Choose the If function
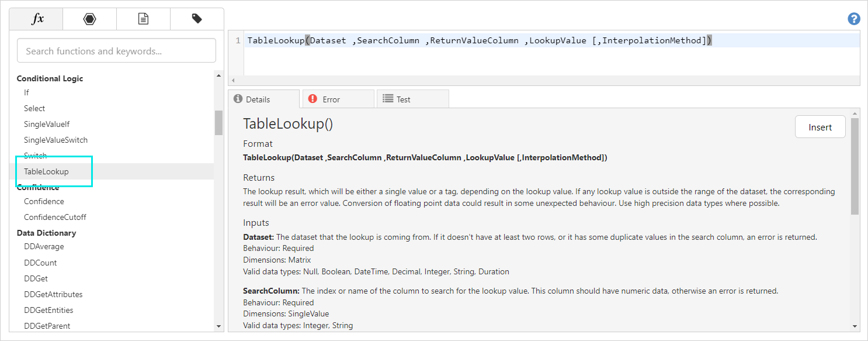 [26, 92]
